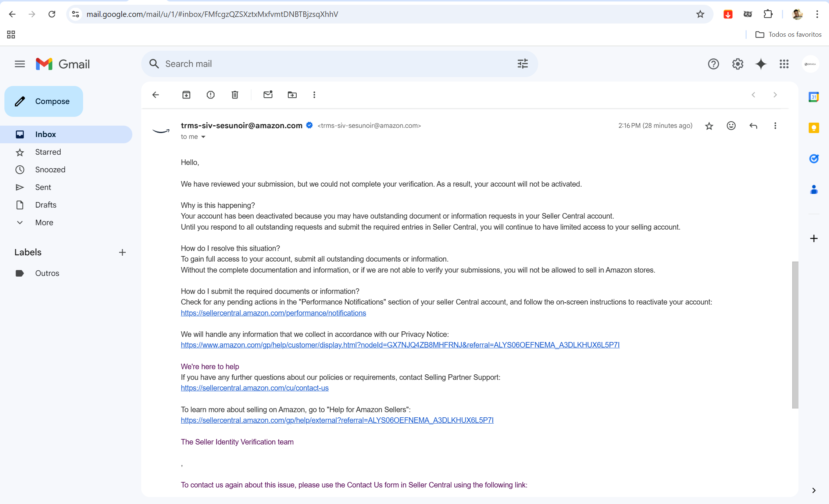Mark the email as unread
Viewport: 829px width, 504px height.
click(x=268, y=95)
